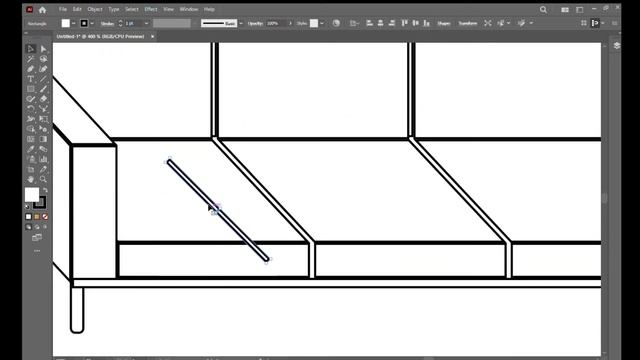Click the Recolor Artwork icon
This screenshot has width=640, height=360.
(336, 23)
